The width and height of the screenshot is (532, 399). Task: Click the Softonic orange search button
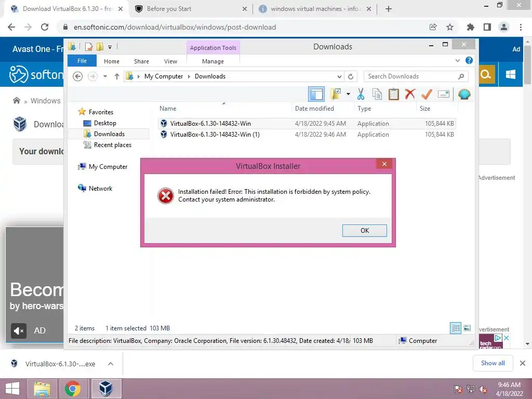[x=486, y=74]
